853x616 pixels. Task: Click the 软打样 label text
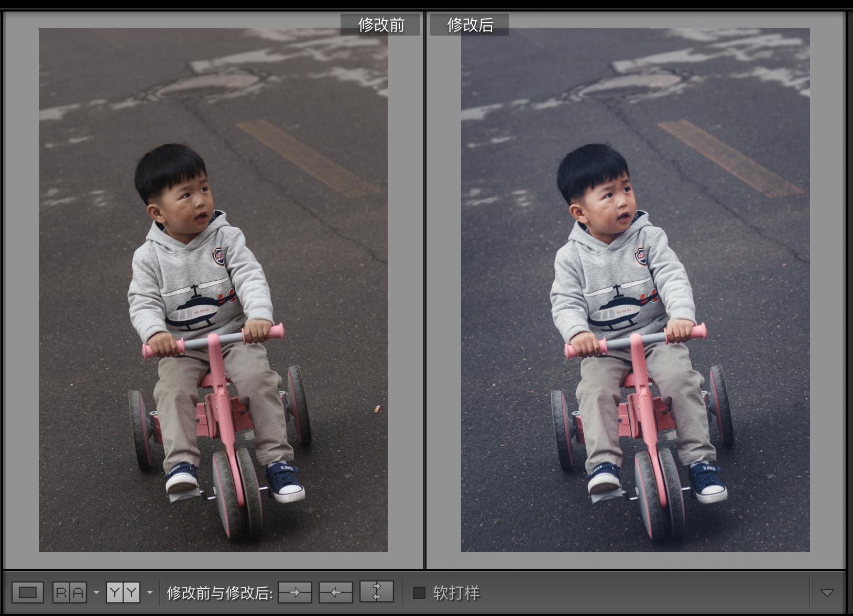click(456, 592)
